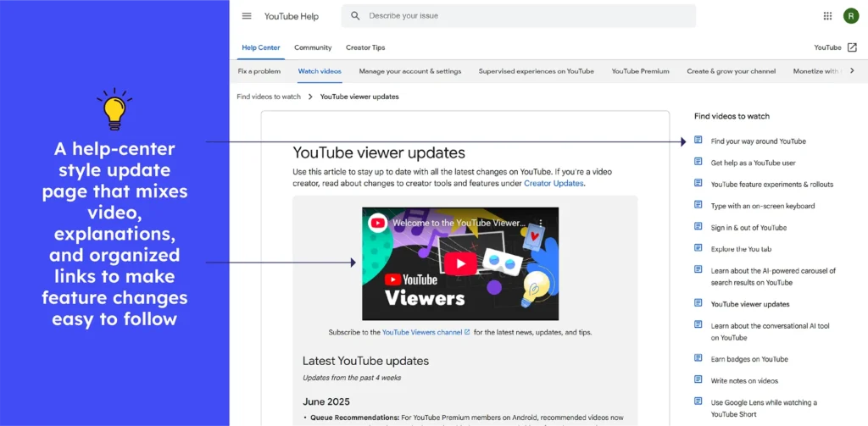Open Earn badges on YouTube article

[749, 359]
